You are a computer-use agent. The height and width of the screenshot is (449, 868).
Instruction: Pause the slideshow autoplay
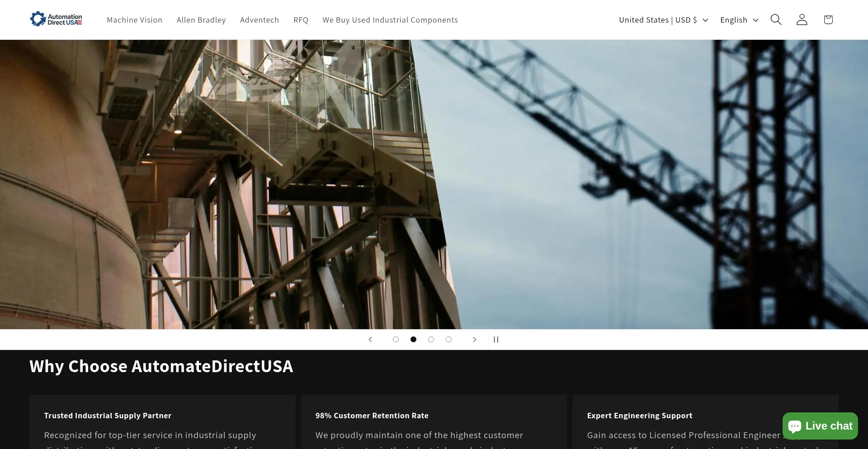click(496, 339)
